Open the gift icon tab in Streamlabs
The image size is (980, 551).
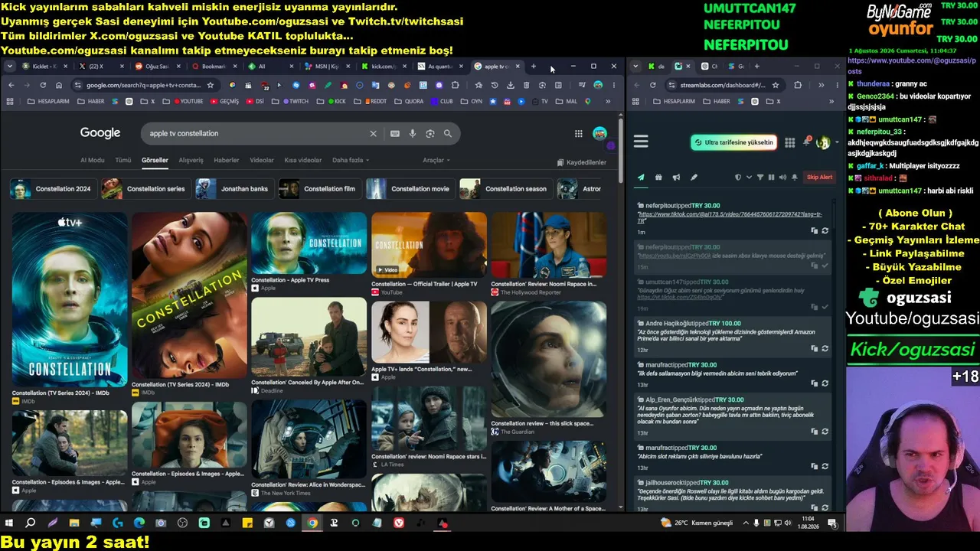point(658,178)
